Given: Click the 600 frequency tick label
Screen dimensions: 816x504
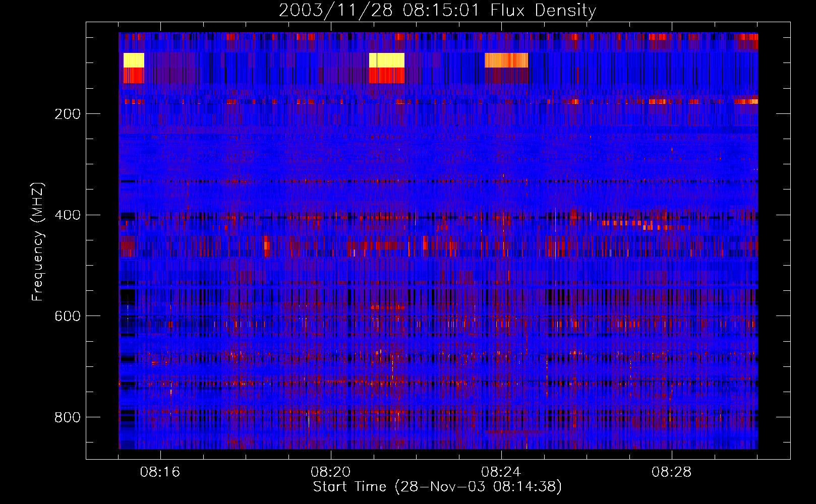Looking at the screenshot, I should [68, 316].
